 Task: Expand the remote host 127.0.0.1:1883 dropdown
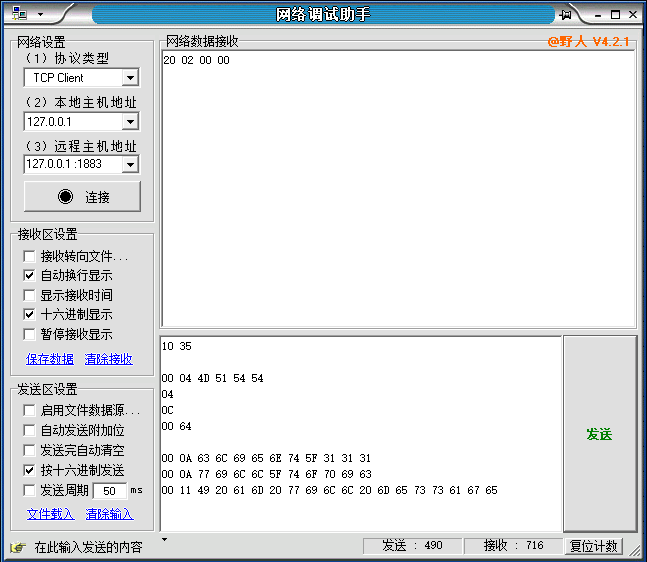pyautogui.click(x=130, y=164)
